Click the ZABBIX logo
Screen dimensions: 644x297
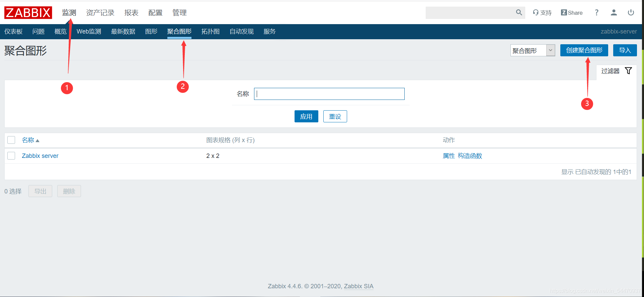tap(28, 13)
